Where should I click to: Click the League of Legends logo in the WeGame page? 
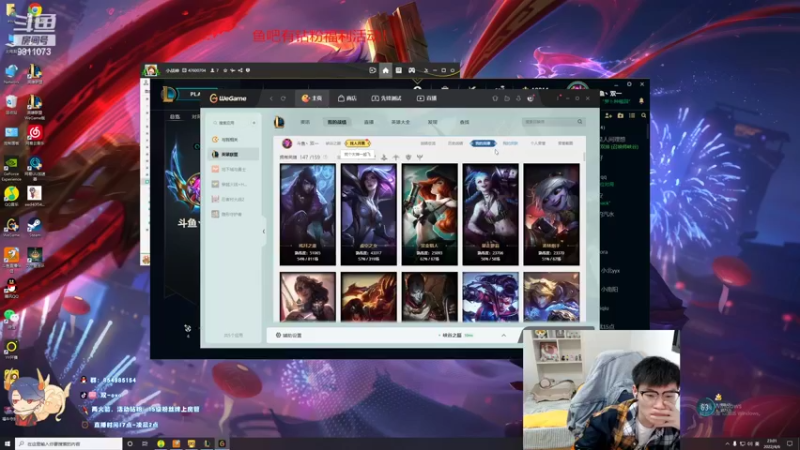[279, 122]
